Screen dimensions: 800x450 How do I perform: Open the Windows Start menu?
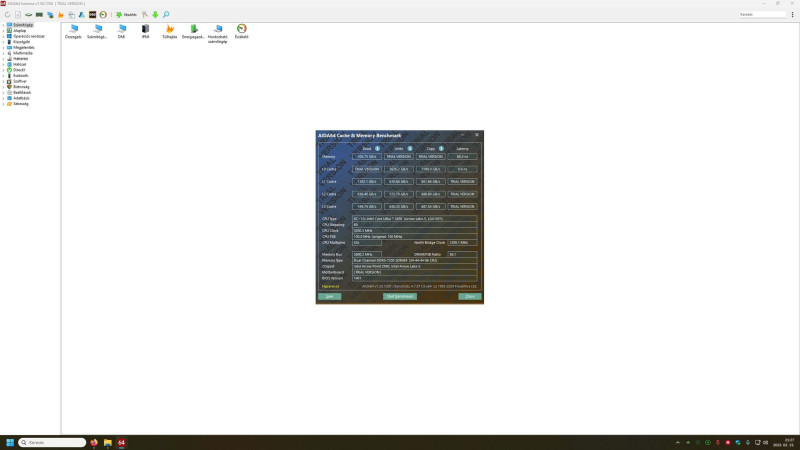pyautogui.click(x=10, y=442)
